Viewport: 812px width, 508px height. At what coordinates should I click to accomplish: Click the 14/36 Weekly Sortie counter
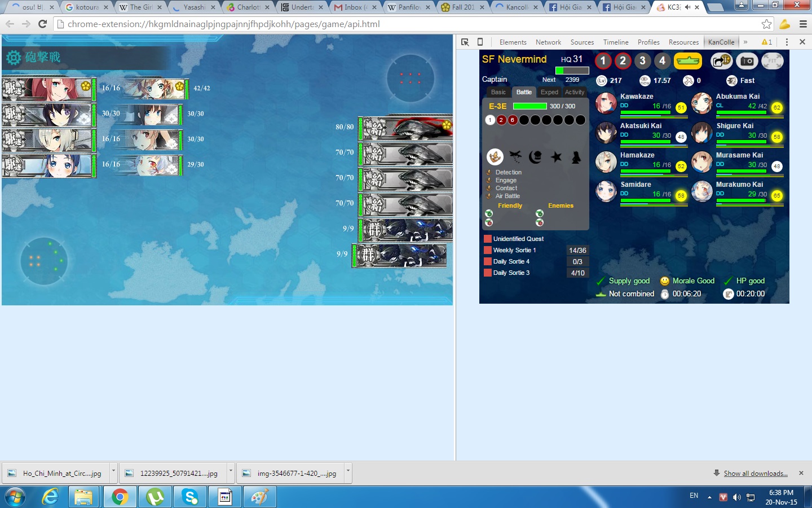pyautogui.click(x=577, y=250)
